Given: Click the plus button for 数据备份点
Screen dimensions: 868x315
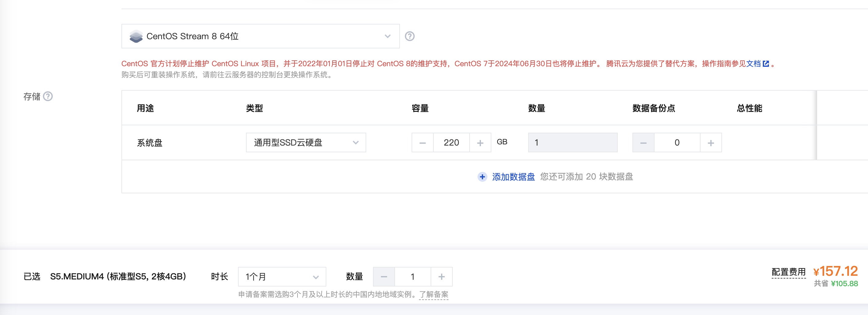Looking at the screenshot, I should pos(711,142).
